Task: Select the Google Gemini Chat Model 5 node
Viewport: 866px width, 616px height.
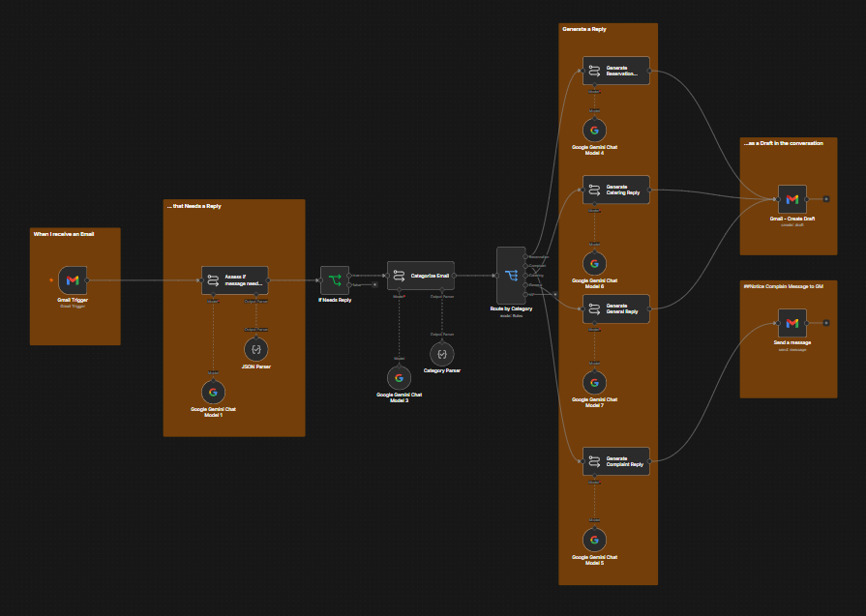Action: (x=594, y=541)
